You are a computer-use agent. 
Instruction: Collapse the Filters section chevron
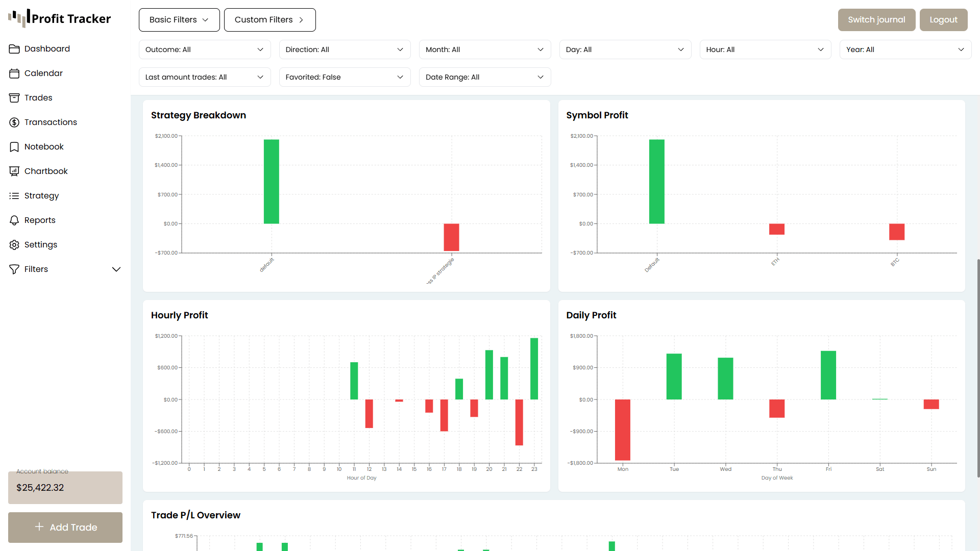tap(116, 269)
